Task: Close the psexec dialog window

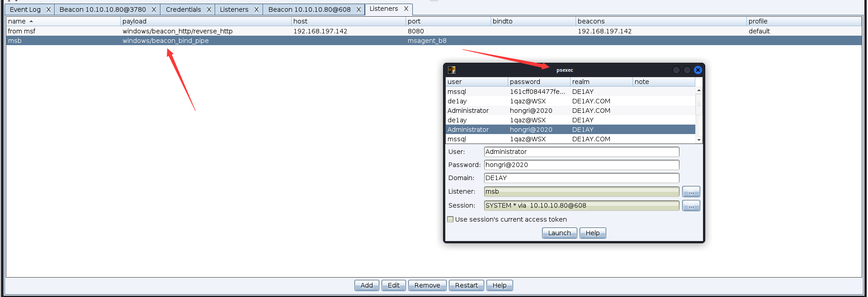Action: pyautogui.click(x=698, y=70)
